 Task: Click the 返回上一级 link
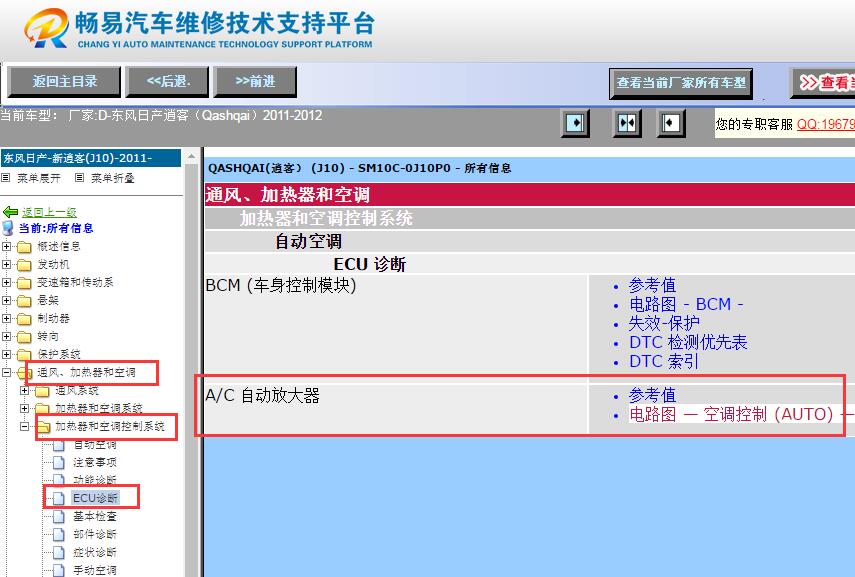coord(49,212)
